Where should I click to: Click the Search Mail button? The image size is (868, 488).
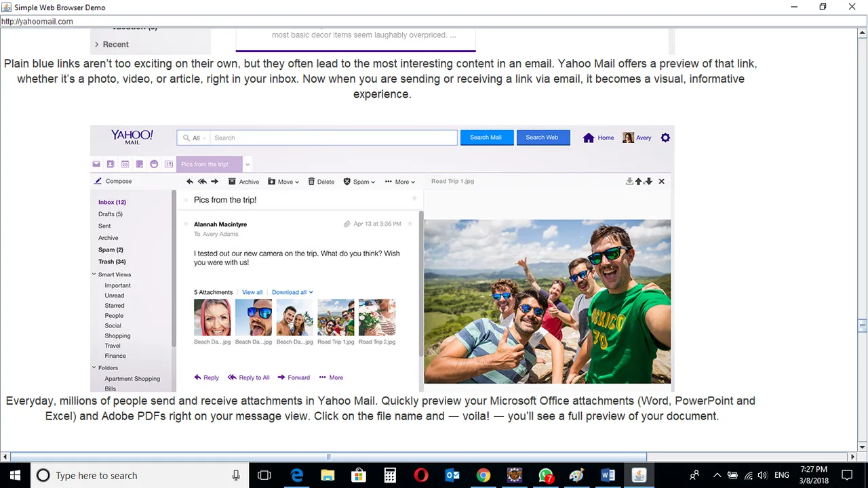coord(486,138)
